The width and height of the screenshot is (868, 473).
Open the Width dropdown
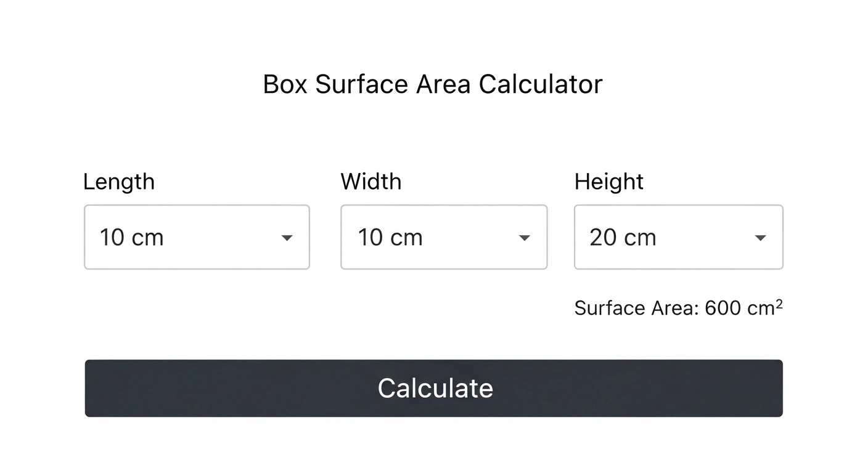[443, 237]
